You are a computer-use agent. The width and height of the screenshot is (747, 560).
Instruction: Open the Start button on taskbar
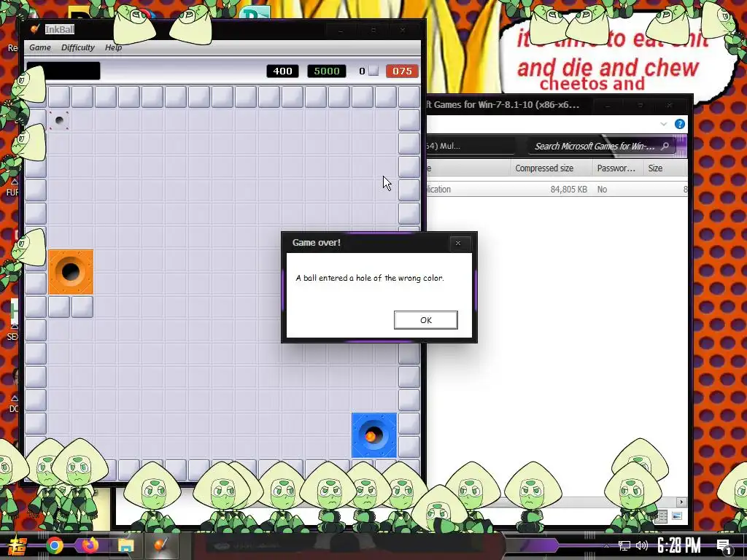(x=18, y=545)
